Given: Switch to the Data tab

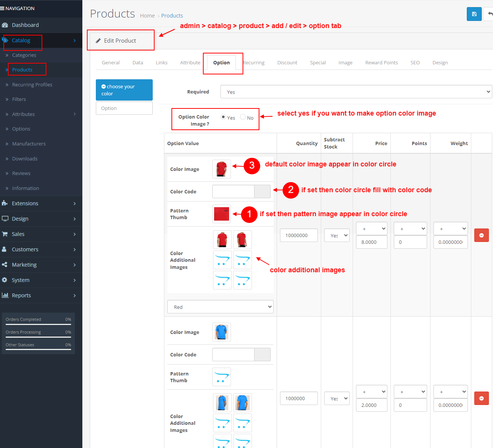Looking at the screenshot, I should click(x=137, y=62).
